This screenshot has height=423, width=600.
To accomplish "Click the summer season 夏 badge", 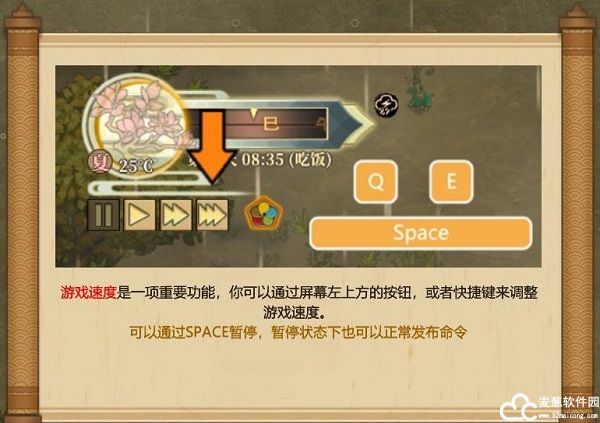I will pyautogui.click(x=99, y=163).
